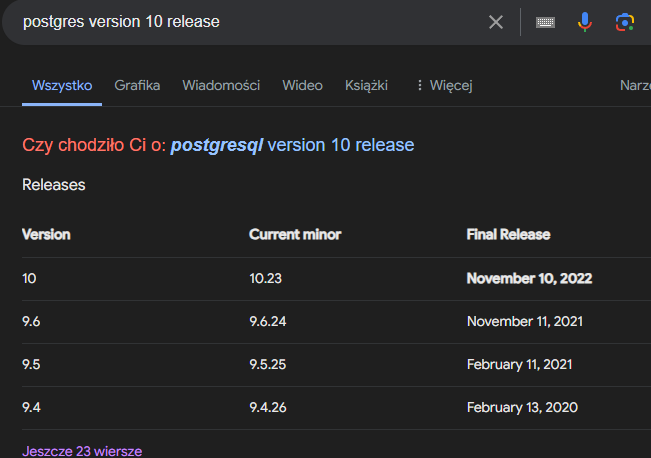This screenshot has height=458, width=651.
Task: Open the on-screen keyboard input tool
Action: click(545, 22)
